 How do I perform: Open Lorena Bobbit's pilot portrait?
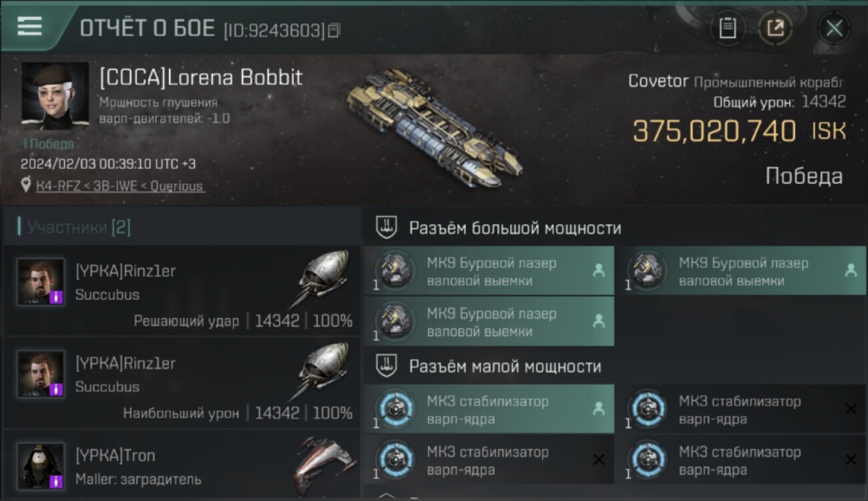(55, 96)
